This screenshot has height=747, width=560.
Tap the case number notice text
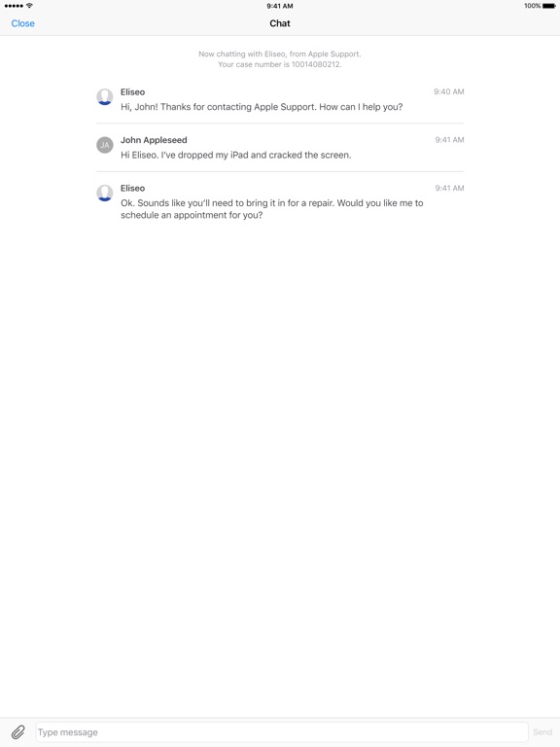[280, 59]
